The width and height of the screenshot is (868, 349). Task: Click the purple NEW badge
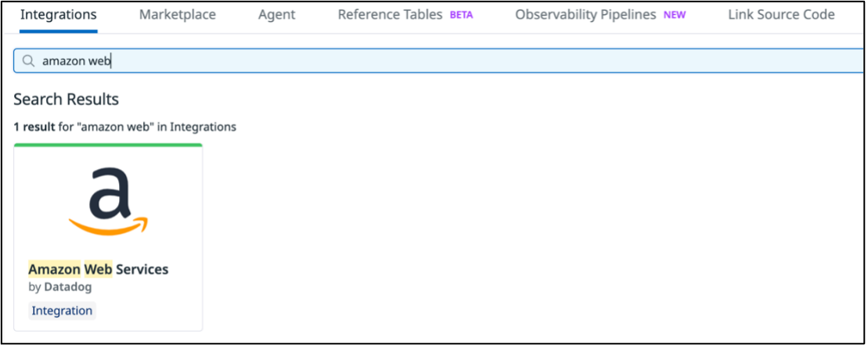pos(674,15)
